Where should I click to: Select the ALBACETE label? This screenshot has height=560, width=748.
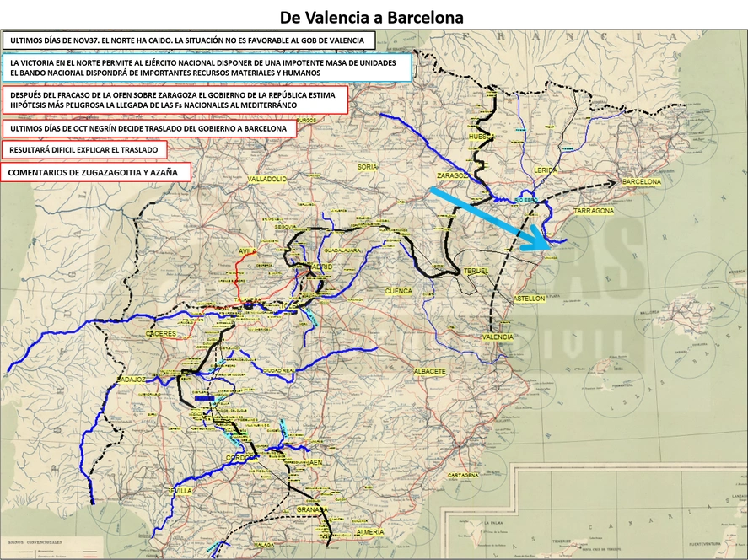click(x=430, y=371)
